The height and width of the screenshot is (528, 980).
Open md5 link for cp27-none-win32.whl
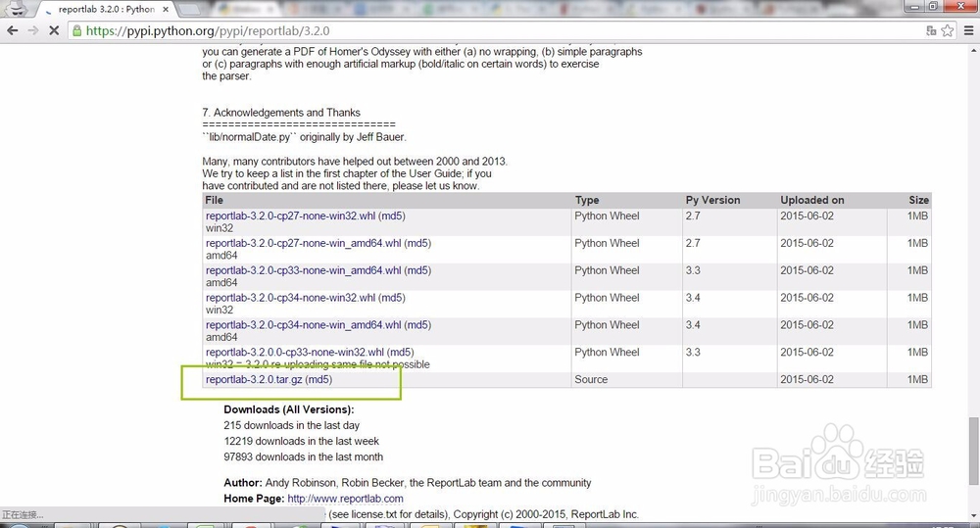point(392,216)
